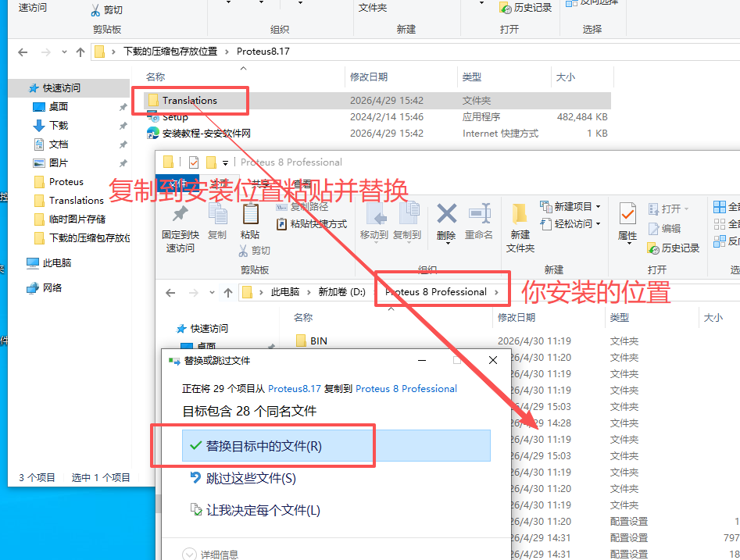The image size is (740, 560).
Task: Click 此电脑 in the front window breadcrumb
Action: pyautogui.click(x=285, y=292)
